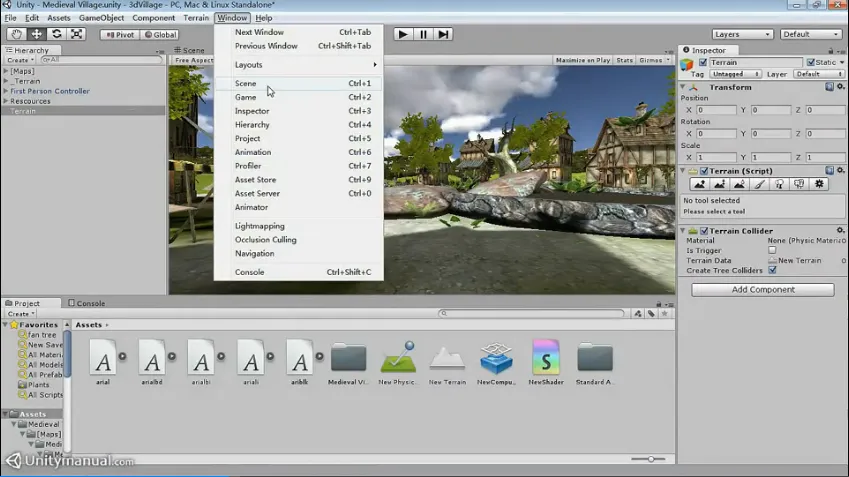The height and width of the screenshot is (477, 849).
Task: Expand the [Maps] hierarchy item
Action: pyautogui.click(x=6, y=71)
